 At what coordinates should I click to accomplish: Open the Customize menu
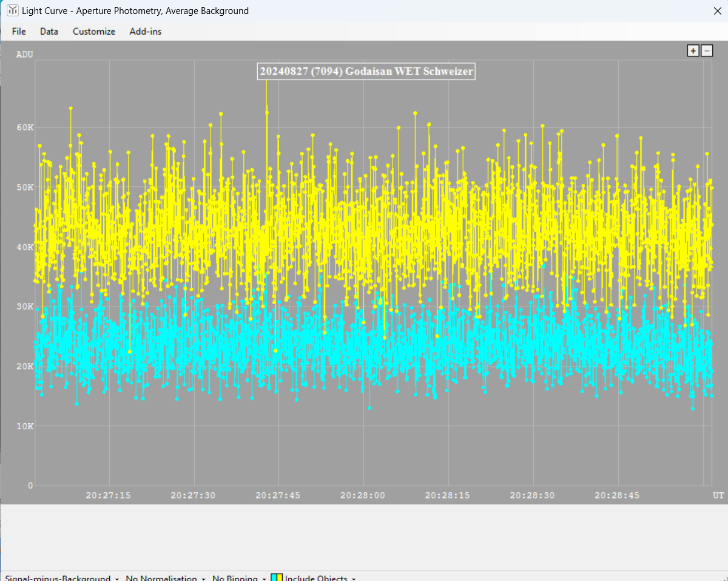[94, 31]
